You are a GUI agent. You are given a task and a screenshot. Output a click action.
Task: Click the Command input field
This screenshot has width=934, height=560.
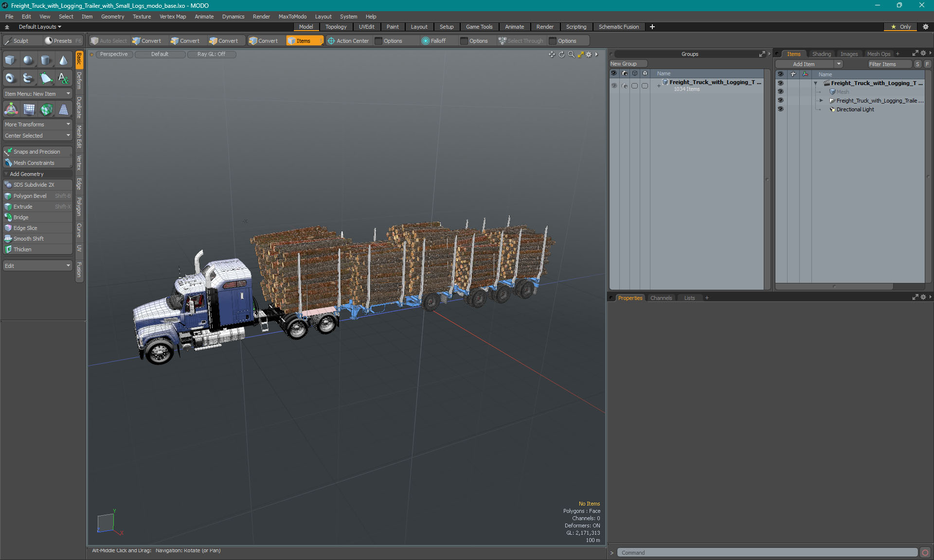coord(767,553)
